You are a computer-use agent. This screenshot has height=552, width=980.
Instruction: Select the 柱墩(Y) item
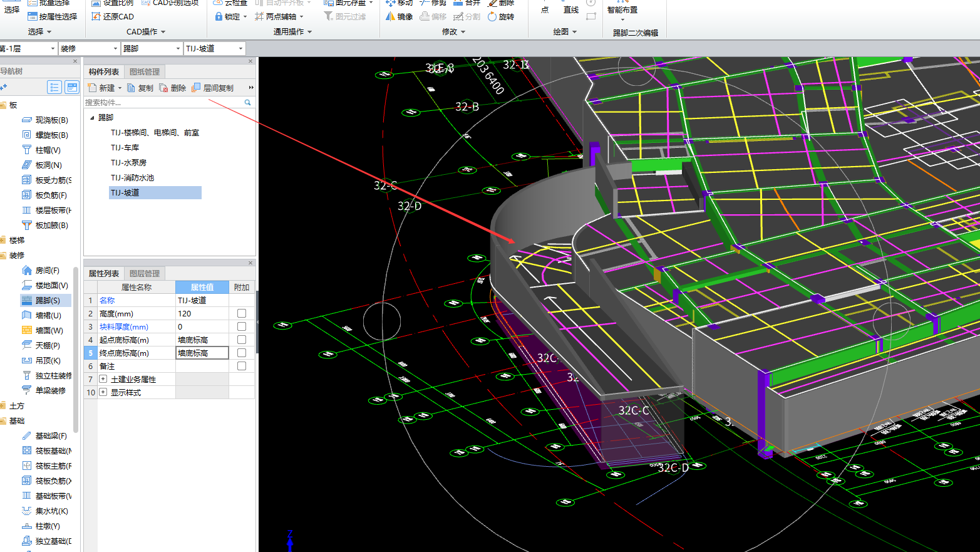pyautogui.click(x=41, y=526)
